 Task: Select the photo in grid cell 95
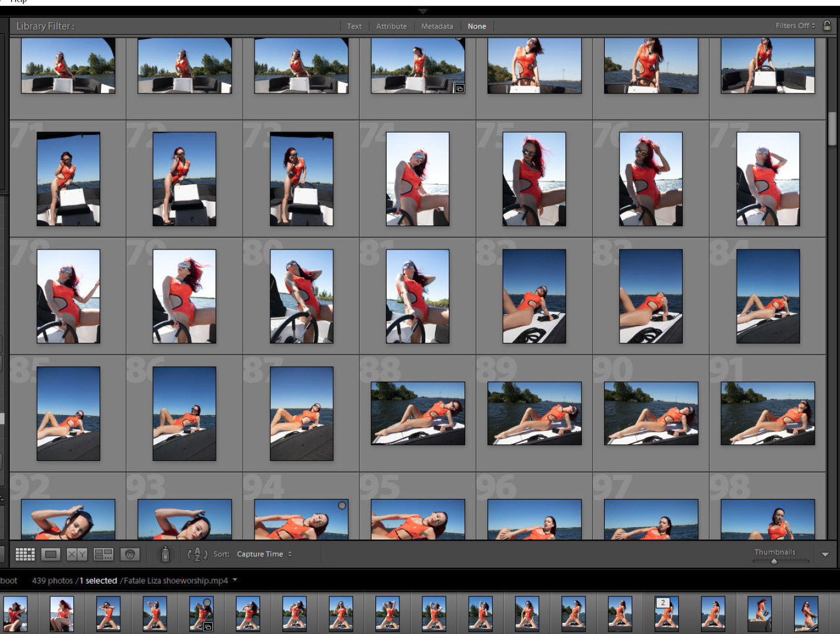click(x=418, y=520)
